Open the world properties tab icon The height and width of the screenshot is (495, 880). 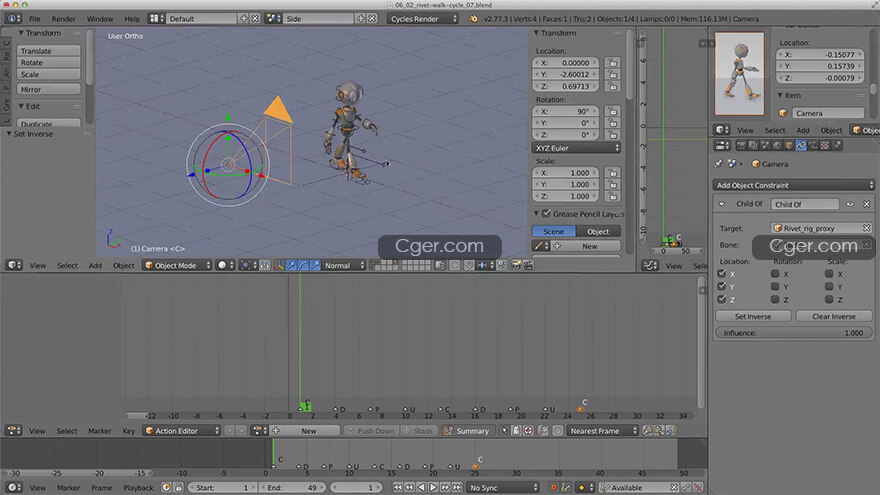(777, 145)
